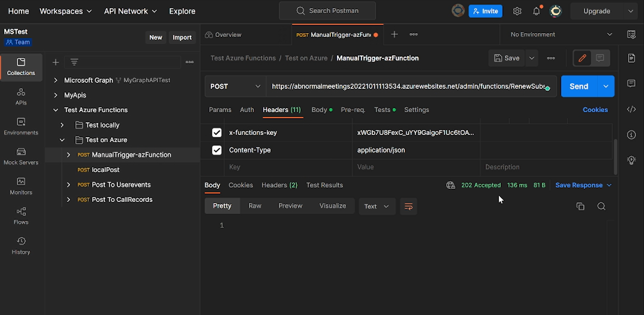Switch to the Params tab
Image resolution: width=644 pixels, height=315 pixels.
[x=220, y=110]
